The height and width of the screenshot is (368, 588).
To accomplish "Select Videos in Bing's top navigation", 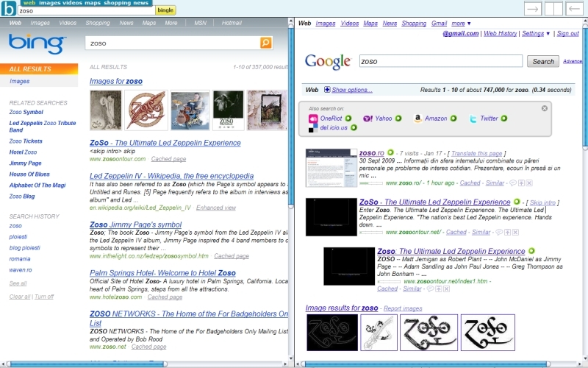I will [68, 23].
